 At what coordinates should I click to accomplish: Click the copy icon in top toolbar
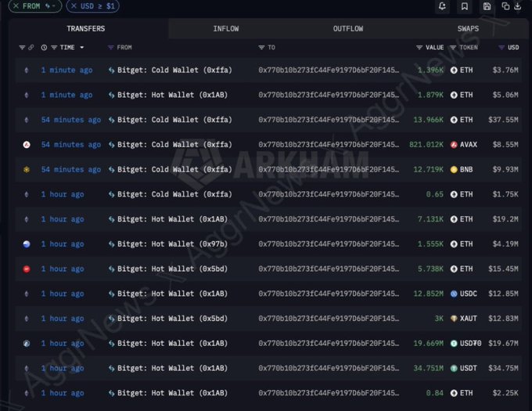(x=505, y=6)
